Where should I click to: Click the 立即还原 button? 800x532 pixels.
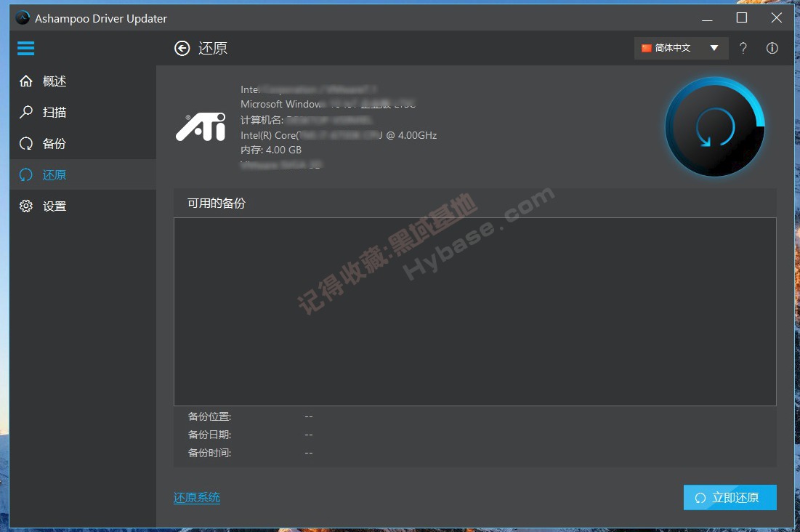730,497
